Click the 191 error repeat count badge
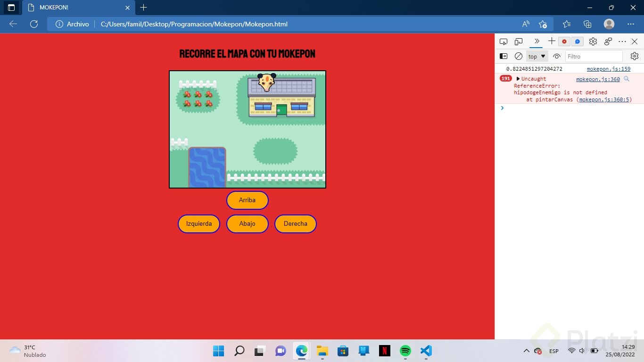Image resolution: width=644 pixels, height=362 pixels. [506, 79]
